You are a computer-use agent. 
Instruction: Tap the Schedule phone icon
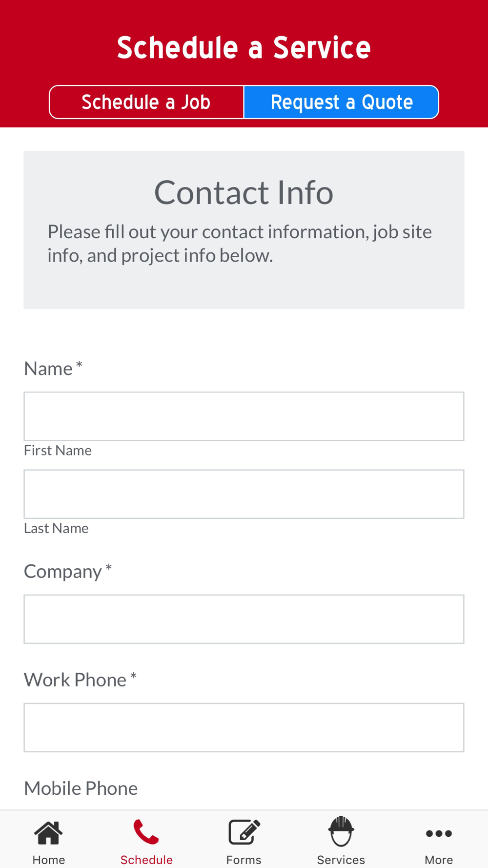click(146, 832)
